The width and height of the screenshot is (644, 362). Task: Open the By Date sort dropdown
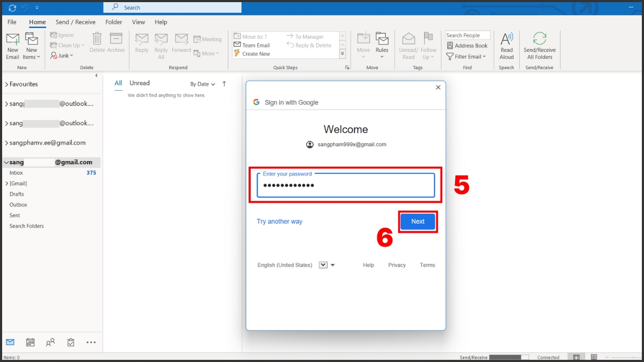pyautogui.click(x=202, y=84)
